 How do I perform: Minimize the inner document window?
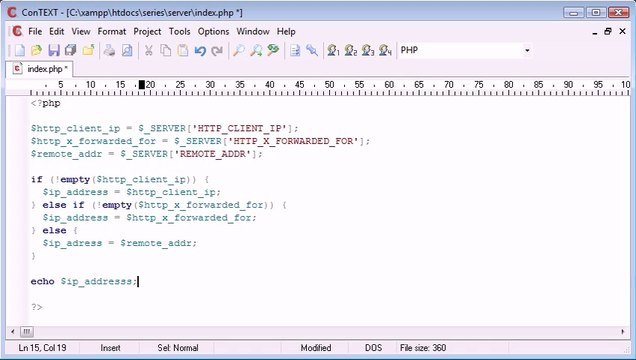(595, 32)
